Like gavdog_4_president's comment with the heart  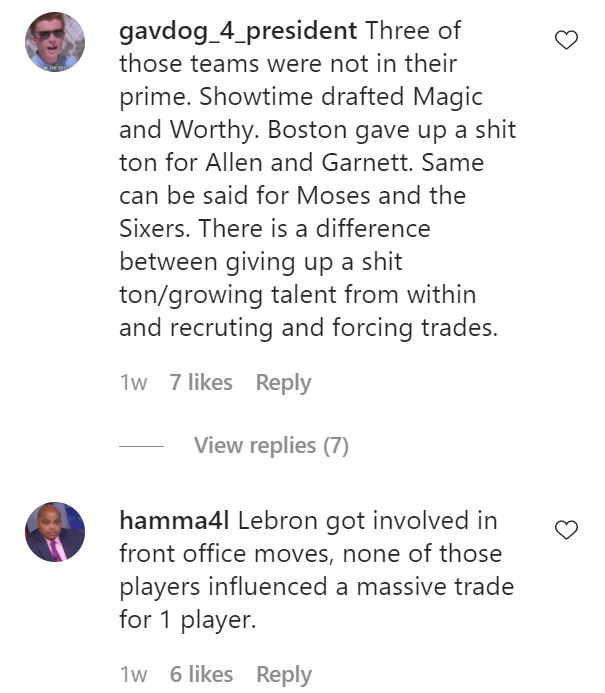[x=566, y=40]
